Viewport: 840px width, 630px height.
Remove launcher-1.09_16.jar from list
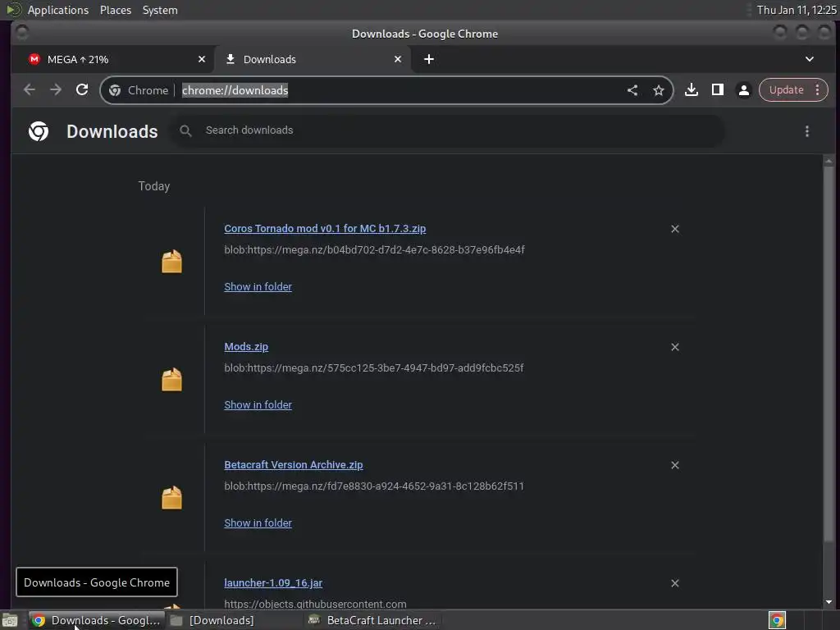675,583
